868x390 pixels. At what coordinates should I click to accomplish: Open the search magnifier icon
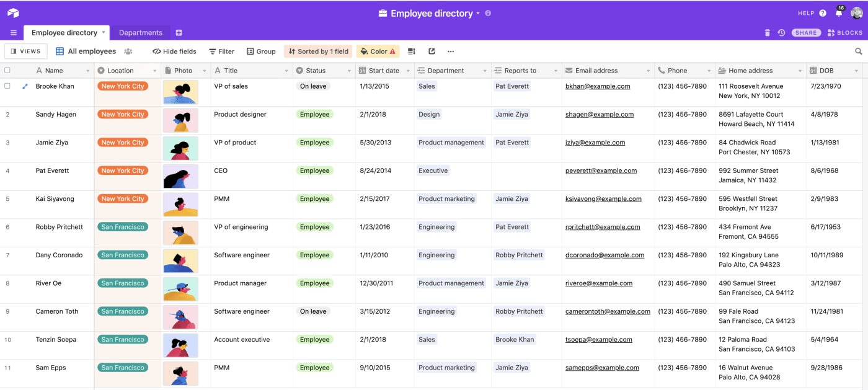pos(859,51)
